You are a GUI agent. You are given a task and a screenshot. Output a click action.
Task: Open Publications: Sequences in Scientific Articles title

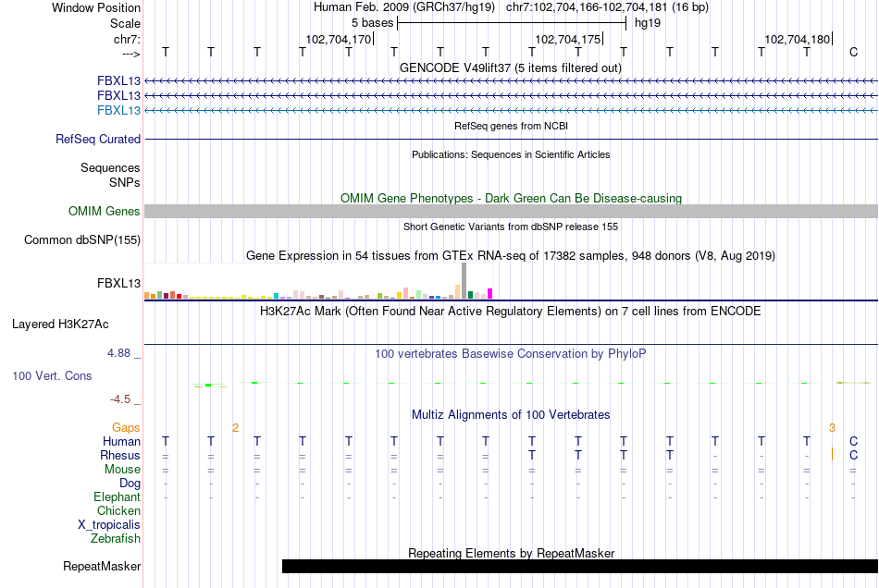[511, 154]
